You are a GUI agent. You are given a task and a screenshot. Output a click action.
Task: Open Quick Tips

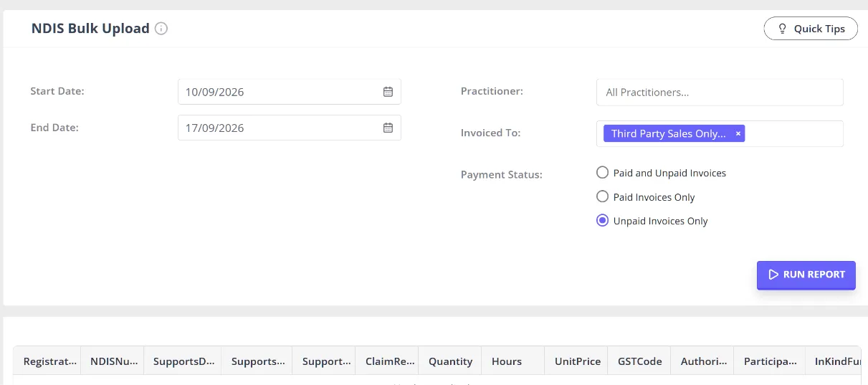coord(811,29)
